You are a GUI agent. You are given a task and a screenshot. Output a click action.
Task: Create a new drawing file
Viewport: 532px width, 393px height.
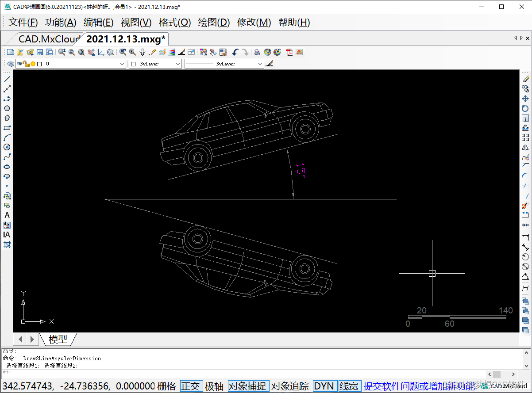[x=10, y=52]
